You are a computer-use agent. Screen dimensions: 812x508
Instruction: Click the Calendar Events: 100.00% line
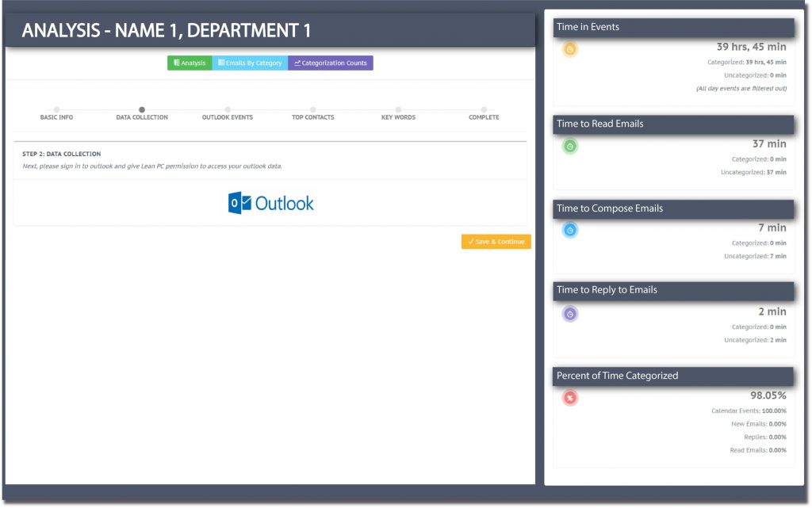[x=749, y=411]
